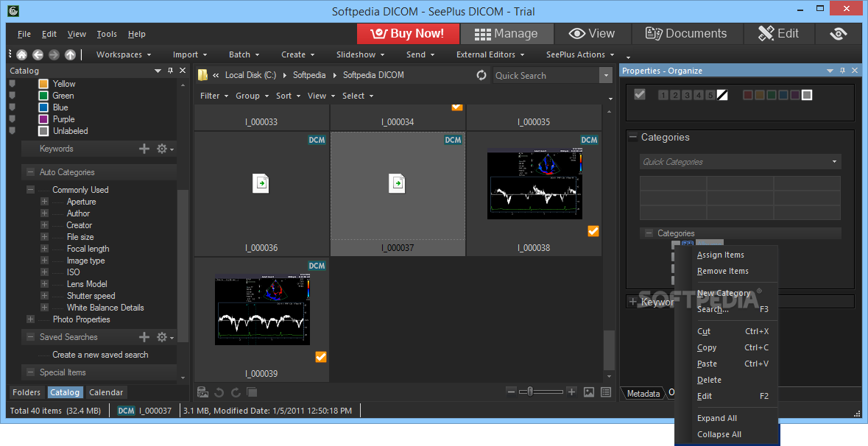Screen dimensions: 868x446
Task: Click the file placeholder icon of I_000036
Action: (x=261, y=183)
